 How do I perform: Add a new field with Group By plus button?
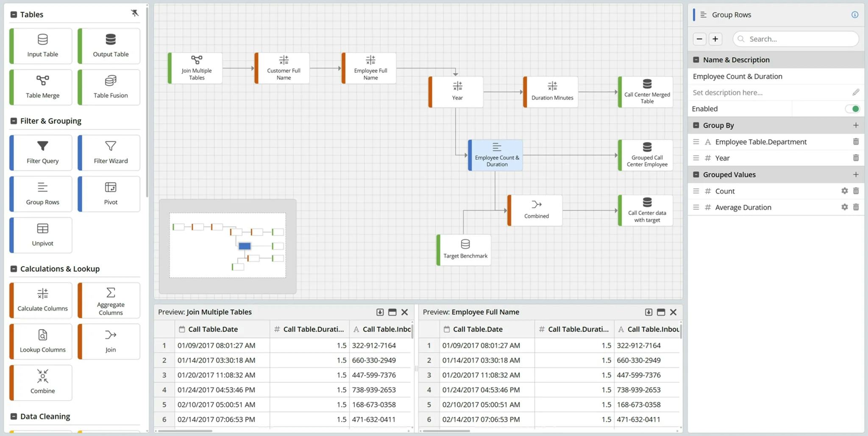click(x=856, y=125)
